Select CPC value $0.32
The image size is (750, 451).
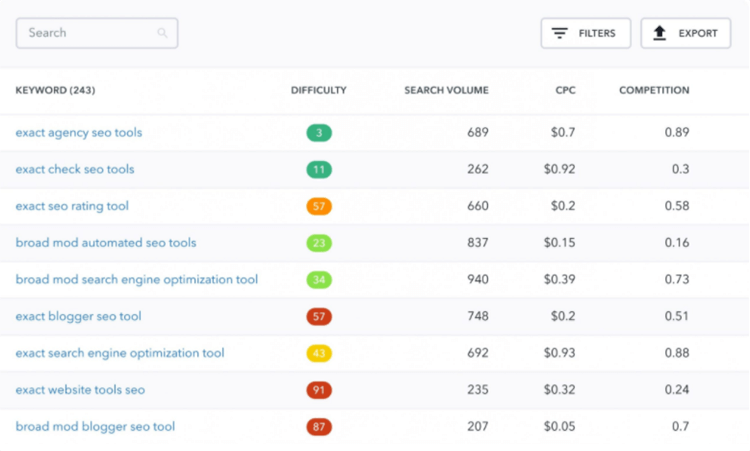tap(560, 390)
